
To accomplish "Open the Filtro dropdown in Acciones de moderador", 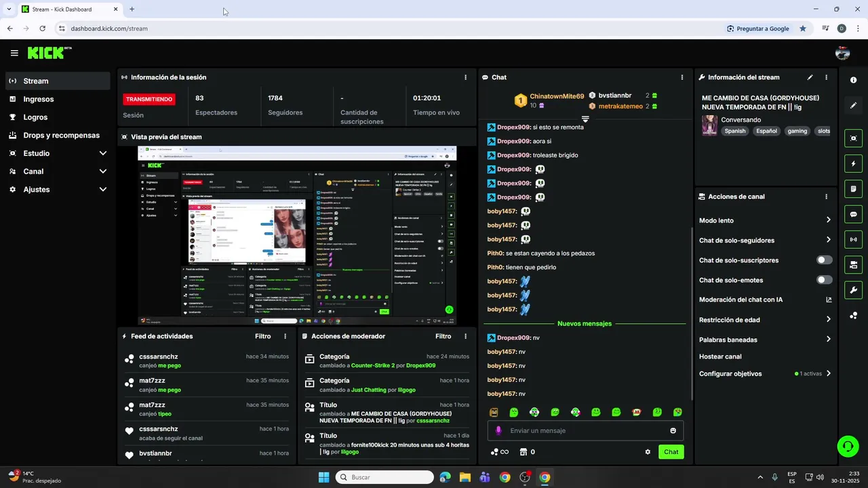I will click(x=443, y=336).
